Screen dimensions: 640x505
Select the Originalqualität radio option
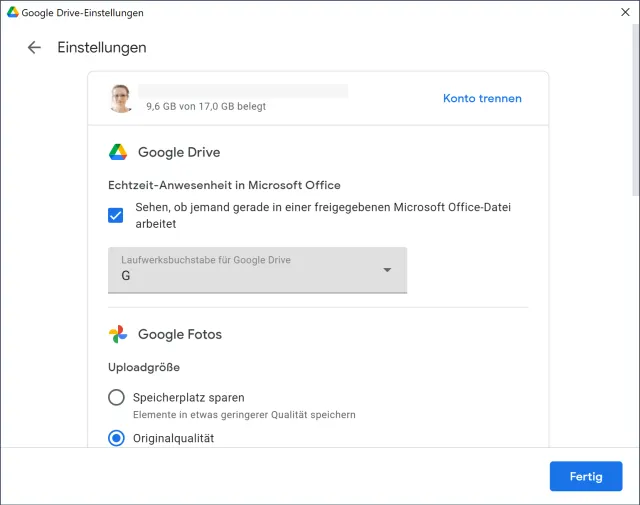pyautogui.click(x=116, y=438)
